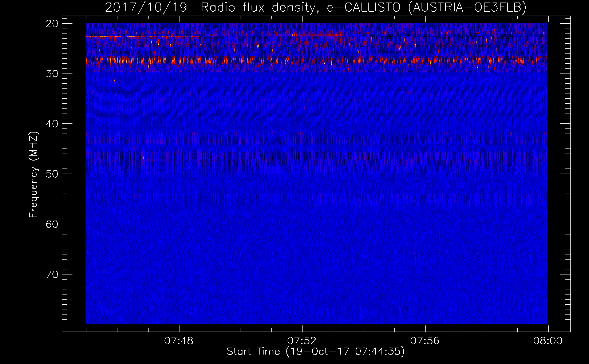Click the '20' frequency tick label
The image size is (589, 364).
52,24
